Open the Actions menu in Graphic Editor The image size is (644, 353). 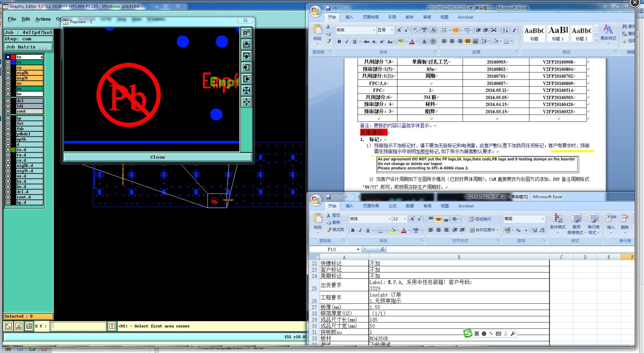(43, 19)
